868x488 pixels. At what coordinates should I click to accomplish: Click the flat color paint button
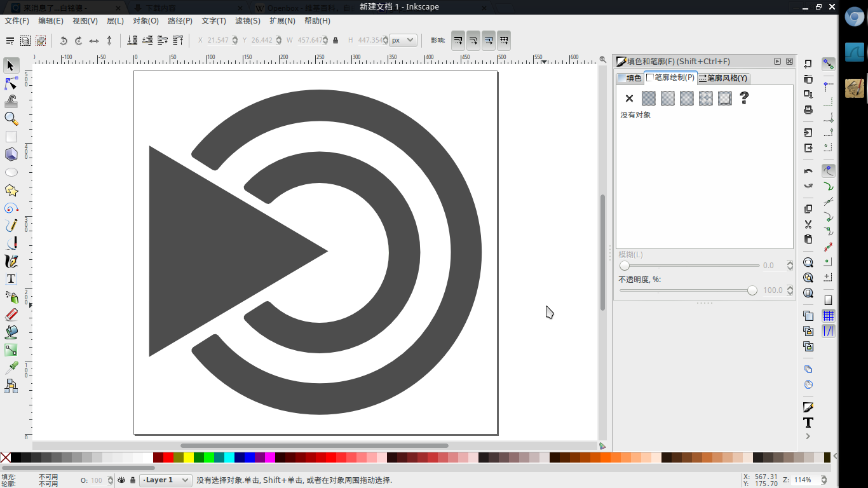tap(648, 98)
